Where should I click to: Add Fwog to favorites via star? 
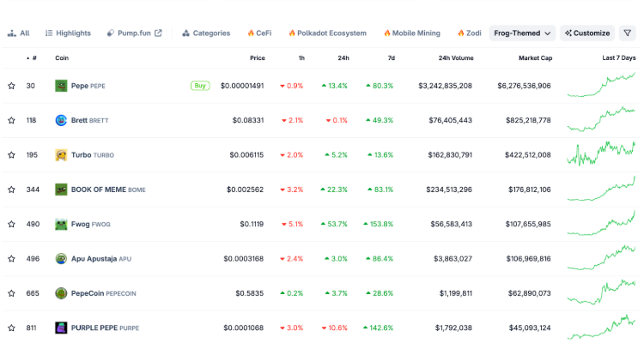[x=11, y=224]
